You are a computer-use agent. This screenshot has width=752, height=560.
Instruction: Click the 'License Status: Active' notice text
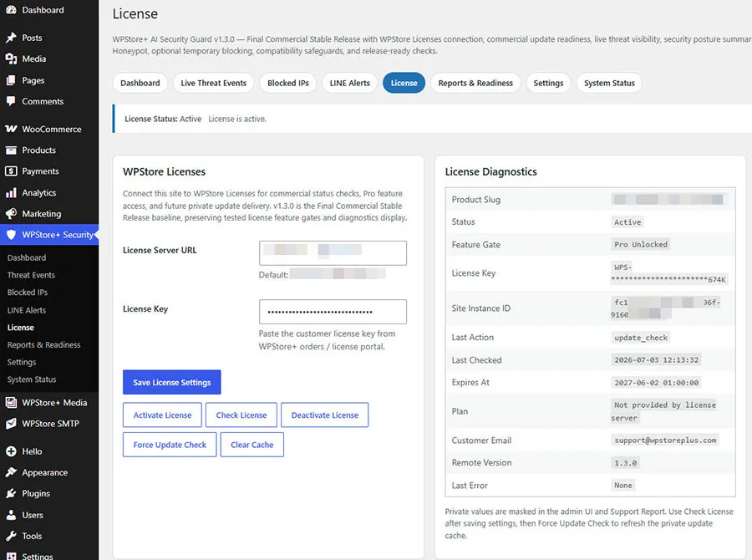pyautogui.click(x=163, y=119)
